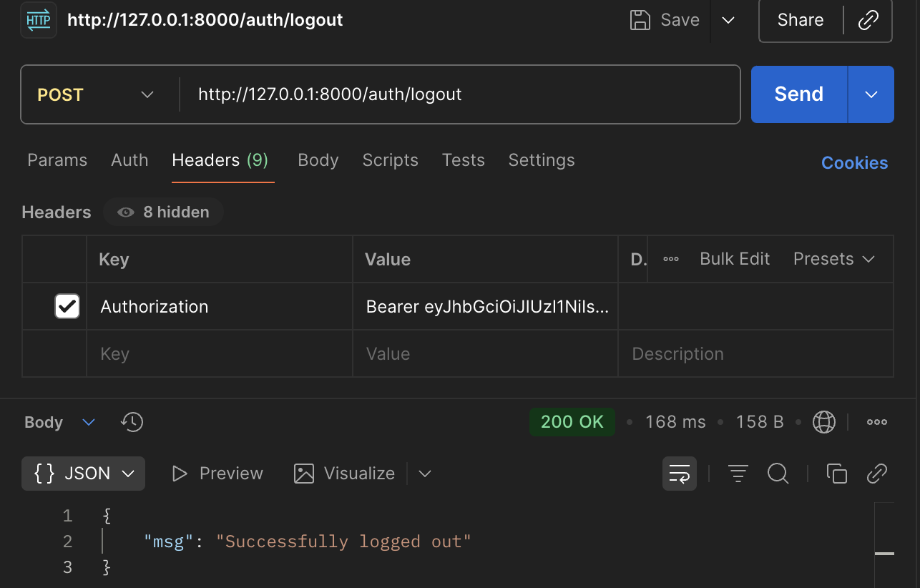Click the response link icon
Viewport: 920px width, 588px height.
pos(876,474)
